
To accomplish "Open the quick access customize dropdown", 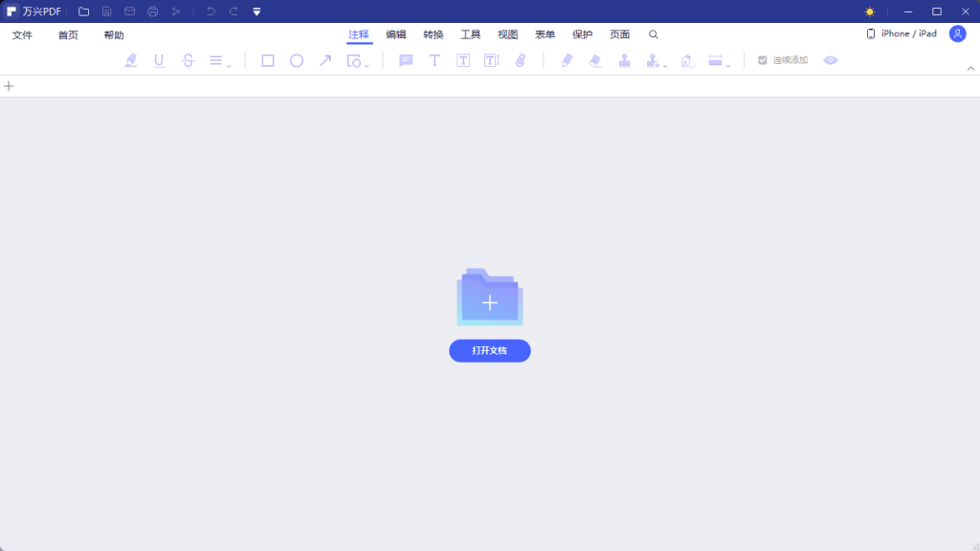I will [256, 11].
